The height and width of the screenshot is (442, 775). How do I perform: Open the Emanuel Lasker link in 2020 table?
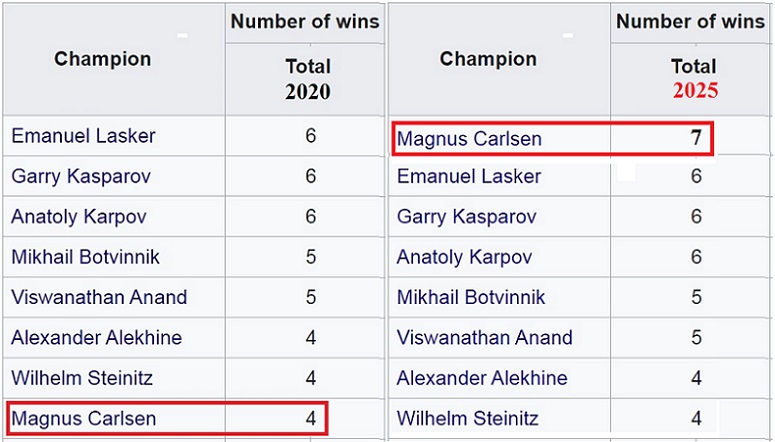[84, 136]
